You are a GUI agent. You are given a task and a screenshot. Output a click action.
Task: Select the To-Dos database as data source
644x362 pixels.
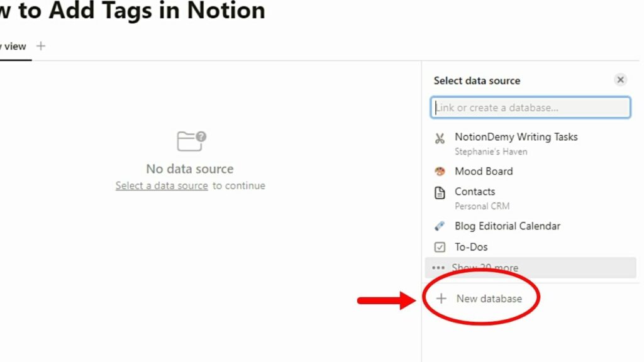pyautogui.click(x=470, y=247)
